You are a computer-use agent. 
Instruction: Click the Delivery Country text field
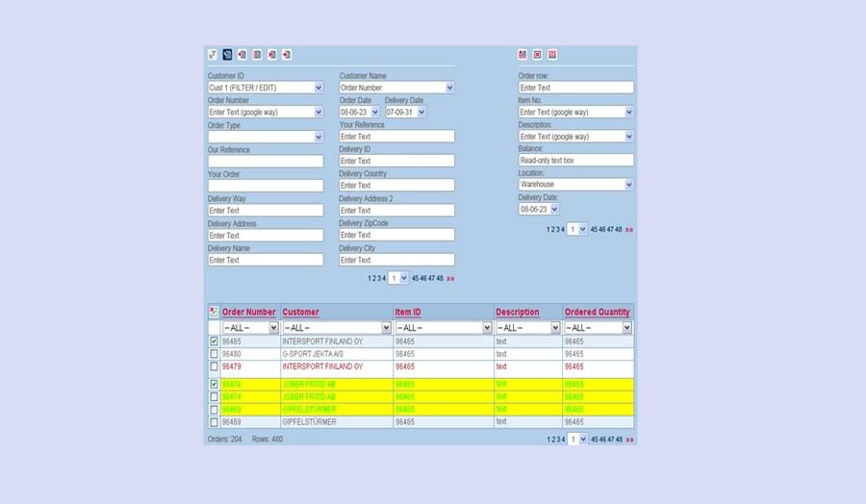[x=396, y=186]
